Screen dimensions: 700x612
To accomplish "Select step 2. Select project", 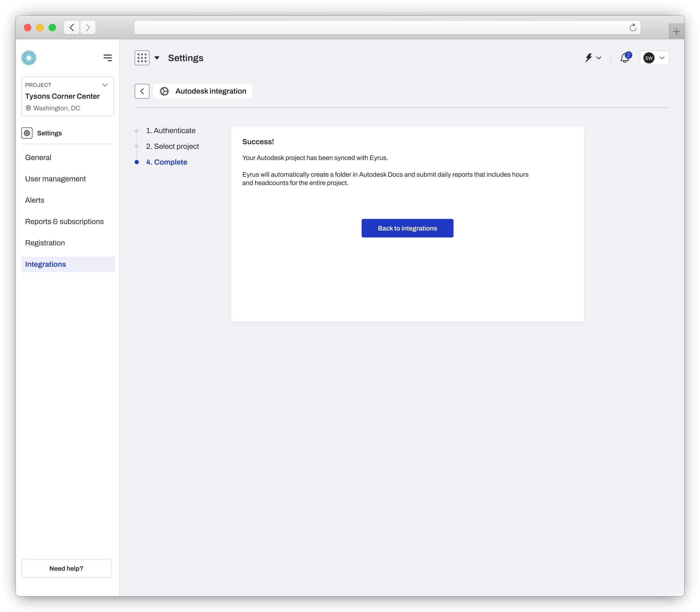I will (x=172, y=146).
